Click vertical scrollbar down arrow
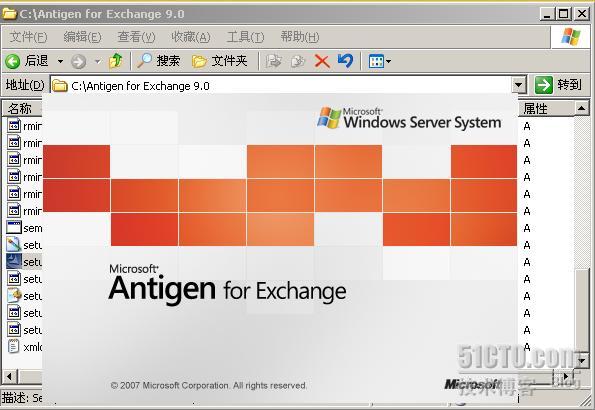595x410 pixels. pos(582,360)
